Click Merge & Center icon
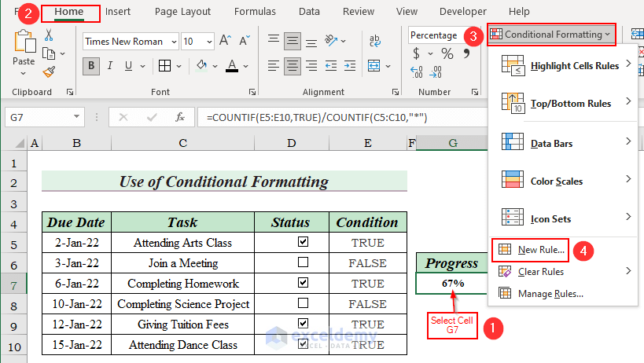644x363 pixels. click(374, 66)
